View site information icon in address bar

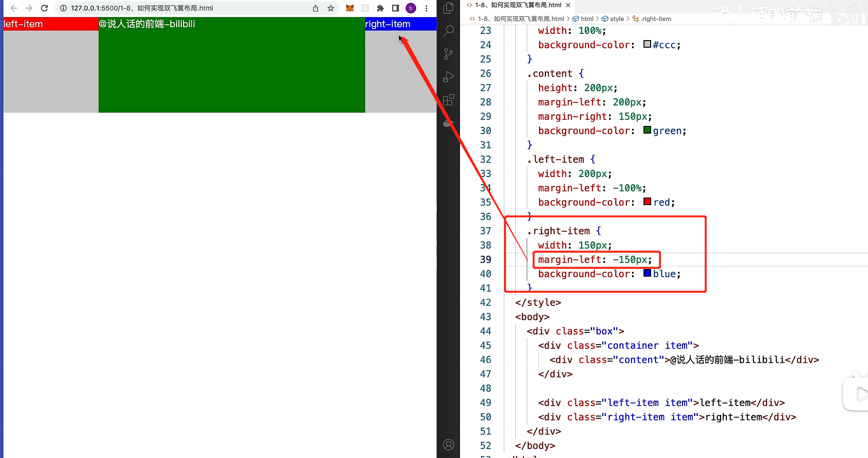[63, 8]
